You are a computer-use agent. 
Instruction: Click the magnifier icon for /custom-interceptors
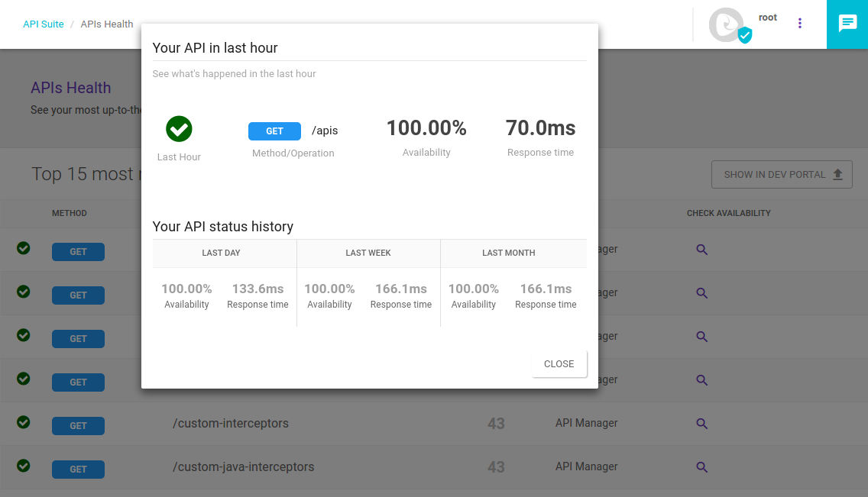pyautogui.click(x=701, y=423)
